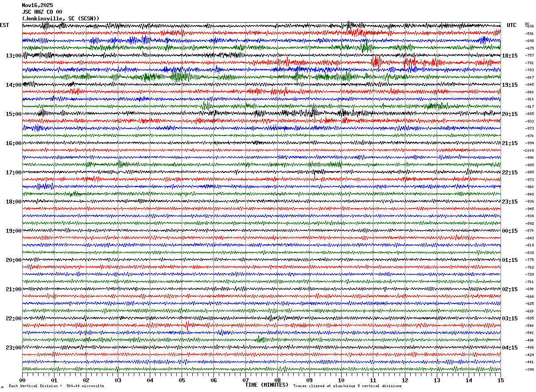Click the -775 DC offset value

[529, 260]
